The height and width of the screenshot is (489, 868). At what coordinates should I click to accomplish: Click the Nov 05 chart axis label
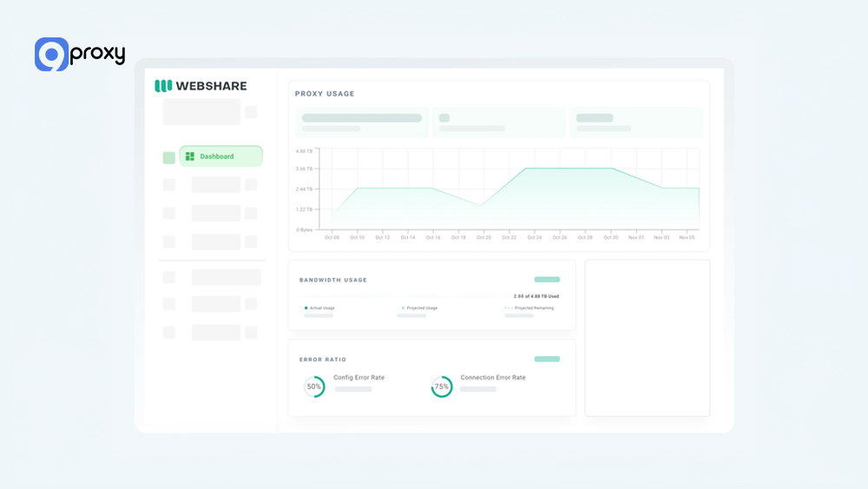click(x=687, y=237)
